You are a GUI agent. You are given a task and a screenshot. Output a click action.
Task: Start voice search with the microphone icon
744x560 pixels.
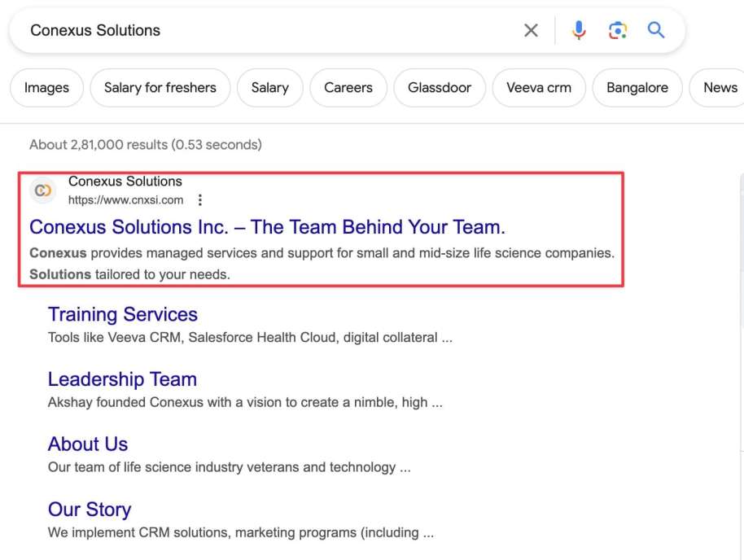579,30
